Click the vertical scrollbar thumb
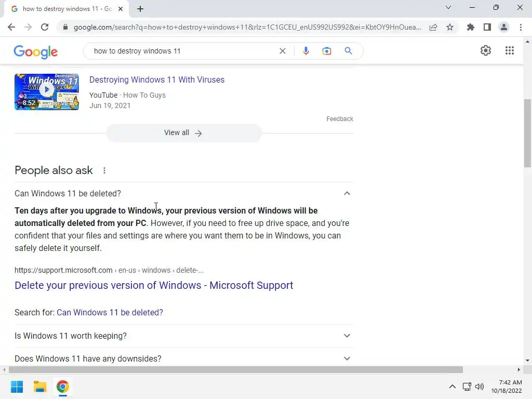This screenshot has width=532, height=399. click(x=527, y=133)
